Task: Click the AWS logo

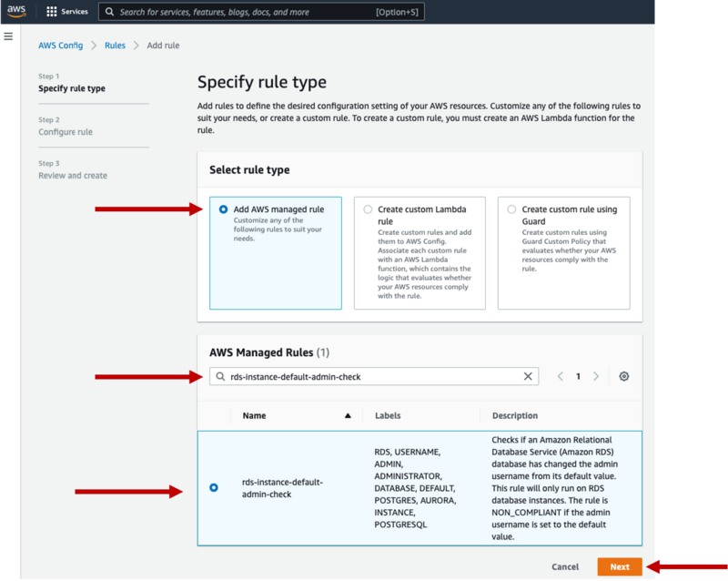Action: pyautogui.click(x=16, y=11)
